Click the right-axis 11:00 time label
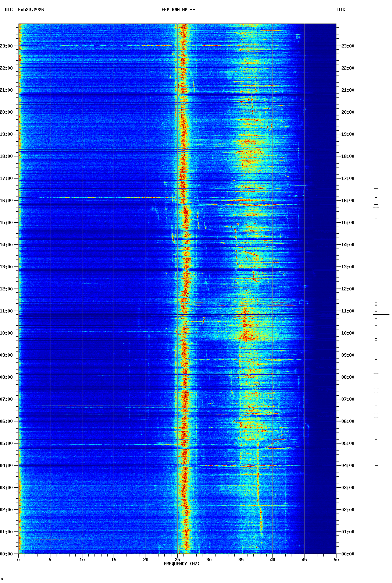Screen dimensions: 392x583 pos(348,311)
